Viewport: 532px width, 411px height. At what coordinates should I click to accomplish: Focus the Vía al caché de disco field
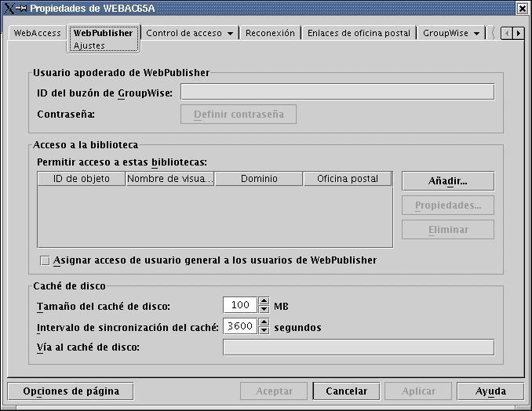point(359,347)
